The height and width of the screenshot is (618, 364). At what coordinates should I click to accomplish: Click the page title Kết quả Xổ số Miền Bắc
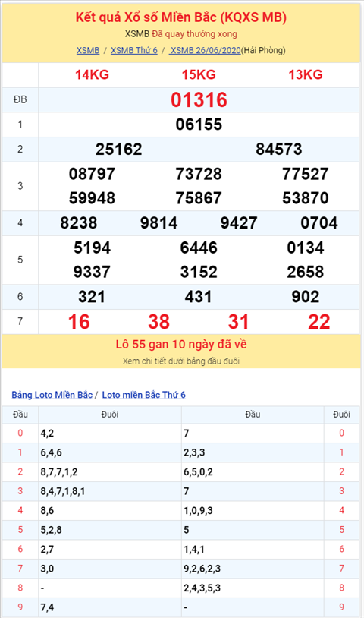(x=181, y=17)
